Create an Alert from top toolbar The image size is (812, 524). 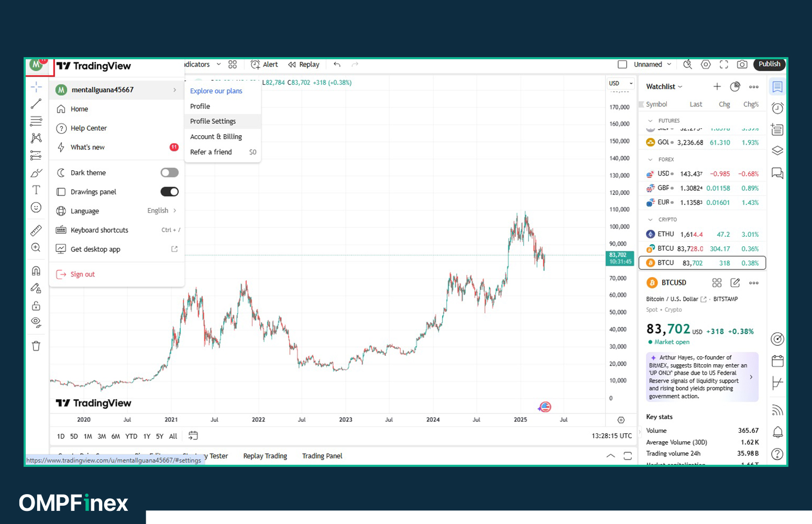pyautogui.click(x=265, y=64)
